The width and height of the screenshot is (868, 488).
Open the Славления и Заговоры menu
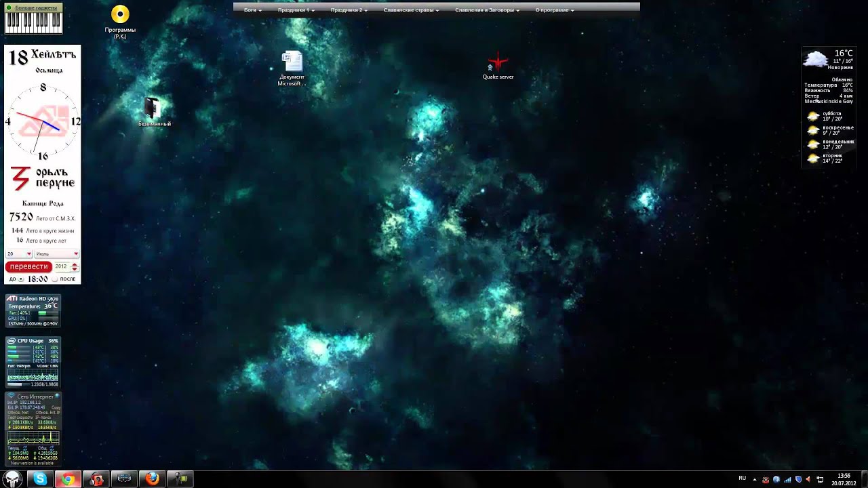[487, 10]
